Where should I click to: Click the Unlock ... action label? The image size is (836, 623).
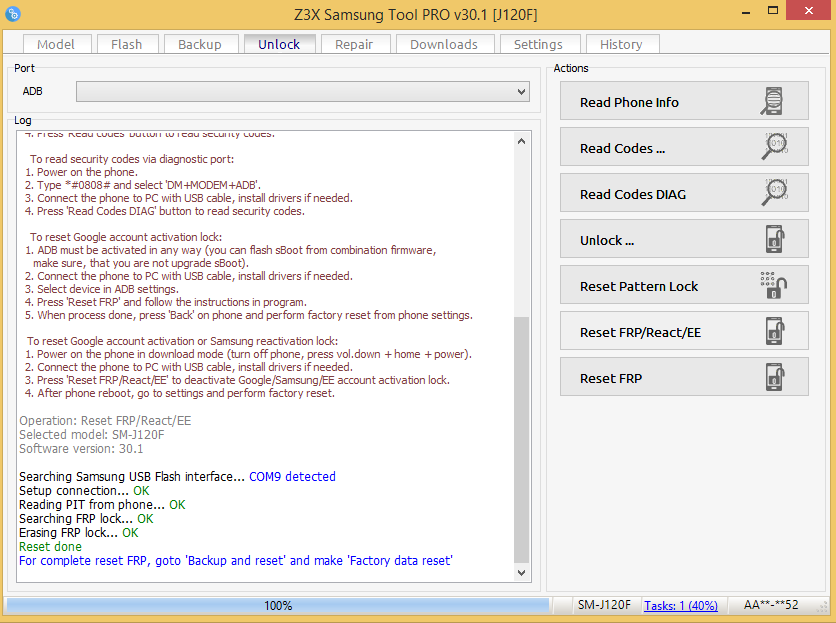(x=607, y=241)
